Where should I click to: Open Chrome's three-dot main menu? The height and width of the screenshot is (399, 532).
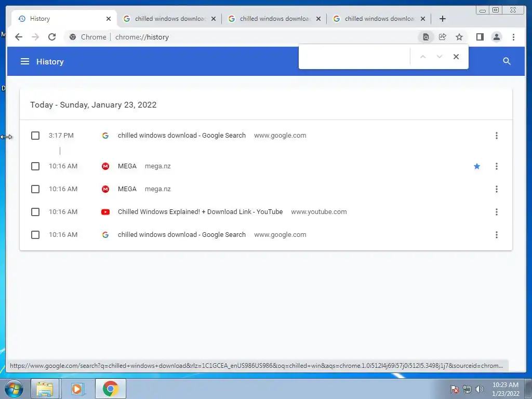point(513,37)
